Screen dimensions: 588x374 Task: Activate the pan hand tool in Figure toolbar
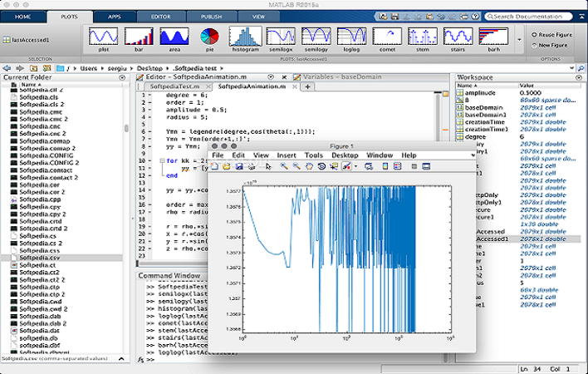point(307,166)
